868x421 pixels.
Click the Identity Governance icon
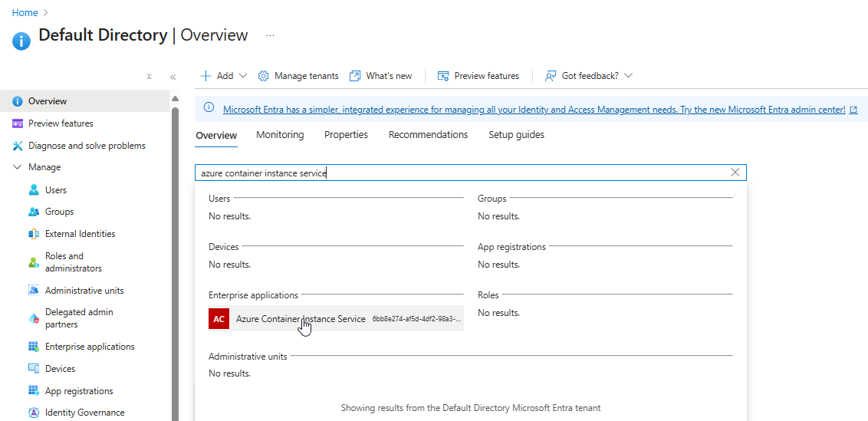click(x=34, y=413)
